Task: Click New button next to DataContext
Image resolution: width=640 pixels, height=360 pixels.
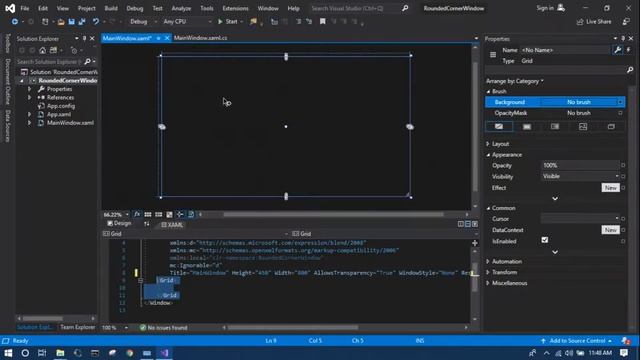Action: [x=610, y=230]
